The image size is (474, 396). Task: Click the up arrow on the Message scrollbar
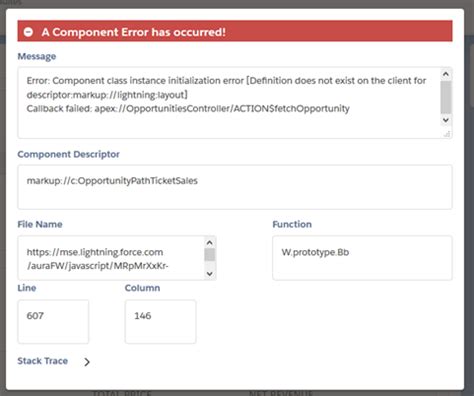click(446, 74)
